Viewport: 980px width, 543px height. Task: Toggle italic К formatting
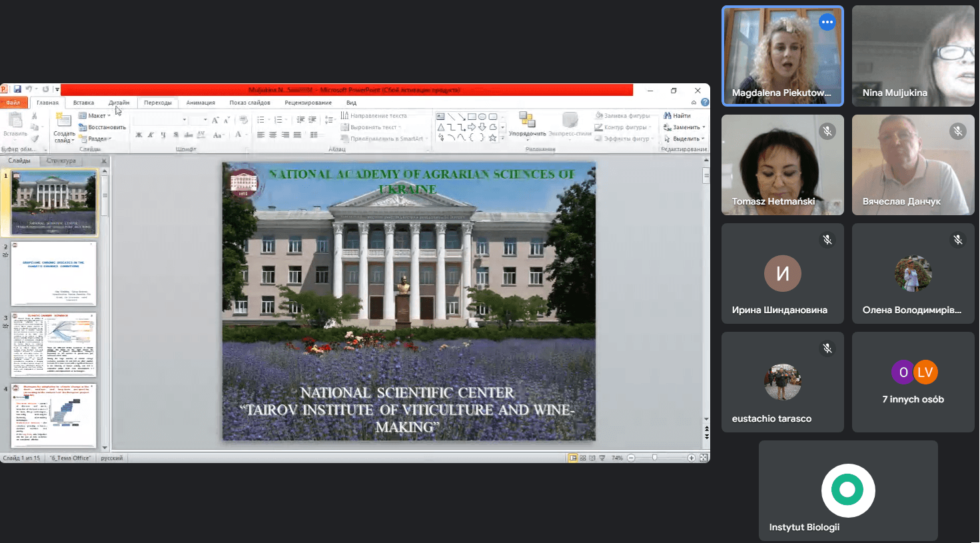[x=151, y=135]
